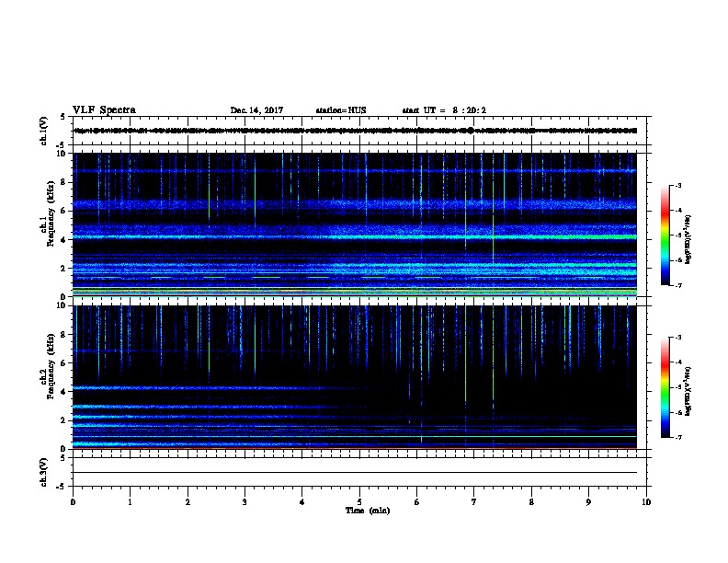Click the "station=HUS" label
The width and height of the screenshot is (728, 563).
pos(341,110)
